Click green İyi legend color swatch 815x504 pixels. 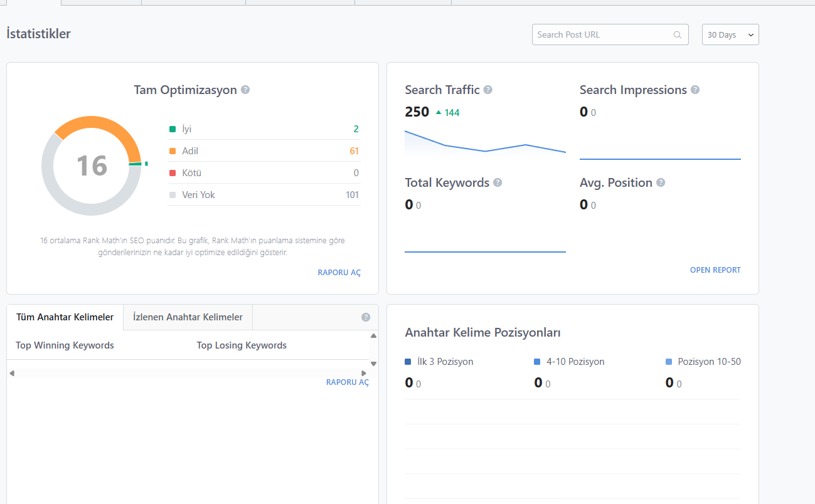pyautogui.click(x=173, y=129)
